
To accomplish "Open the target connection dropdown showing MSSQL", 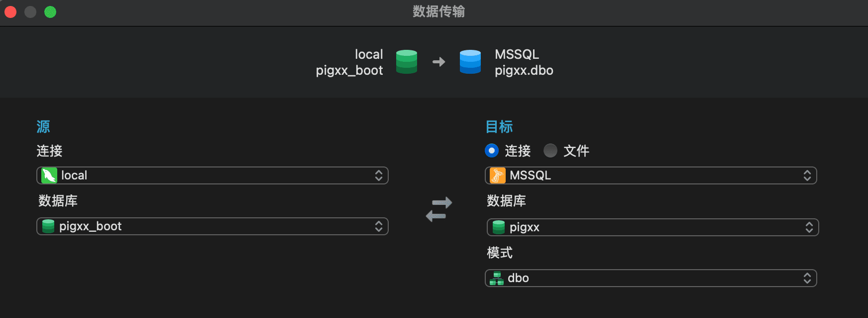I will [651, 175].
